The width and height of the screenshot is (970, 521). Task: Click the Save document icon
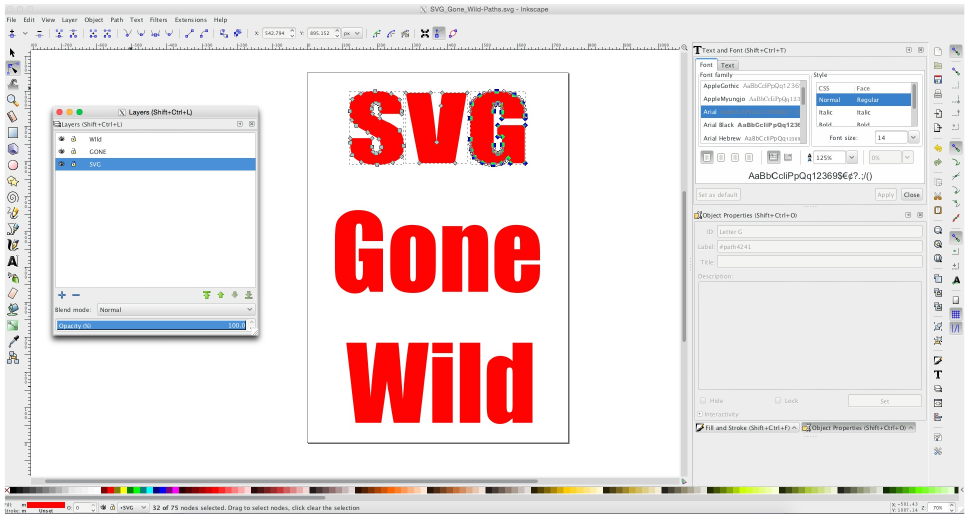(x=938, y=80)
